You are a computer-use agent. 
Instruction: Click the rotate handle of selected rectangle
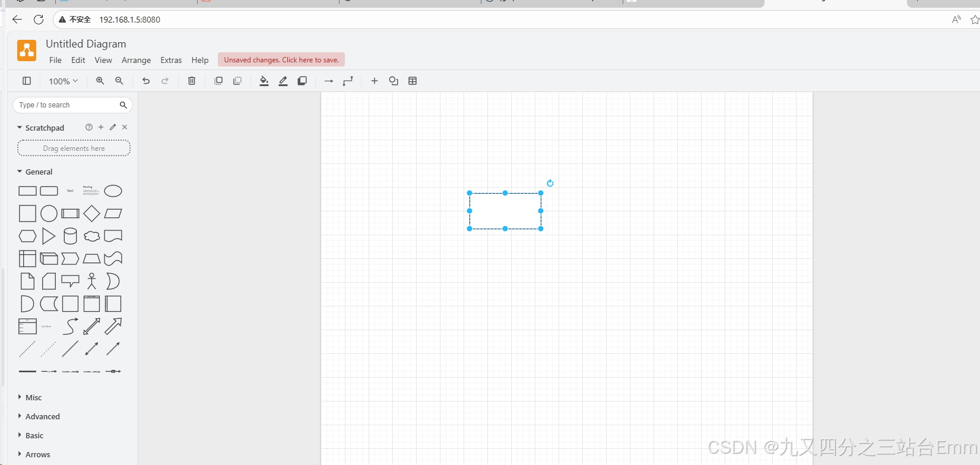550,183
